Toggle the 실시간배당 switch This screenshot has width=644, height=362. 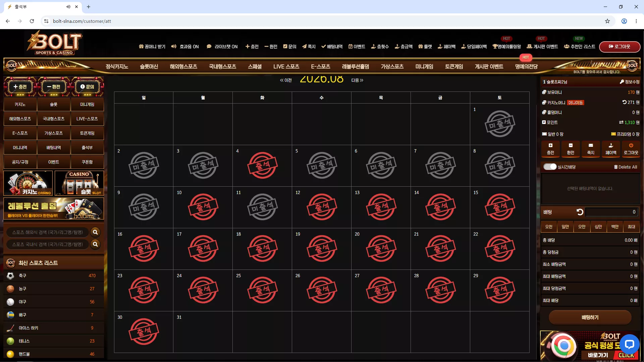(x=550, y=167)
